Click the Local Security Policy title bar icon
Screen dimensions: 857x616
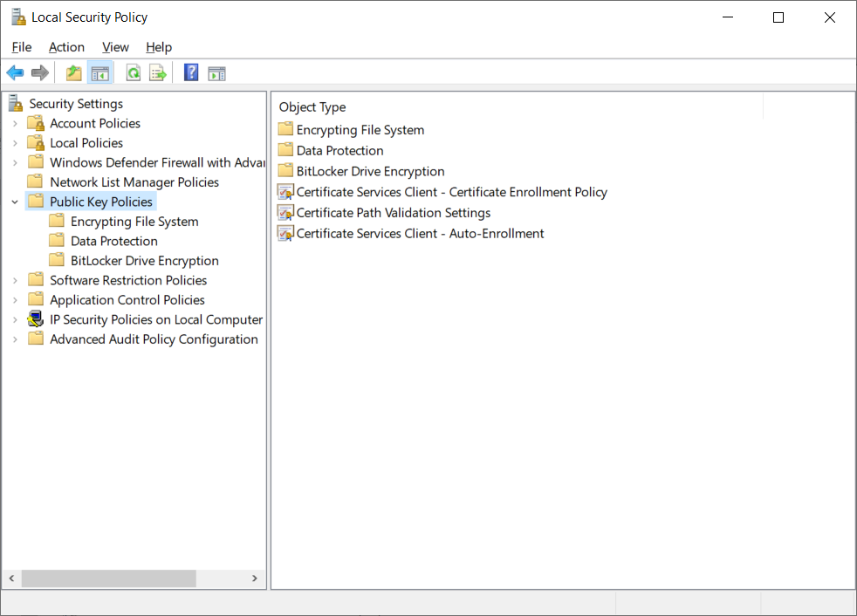point(18,17)
